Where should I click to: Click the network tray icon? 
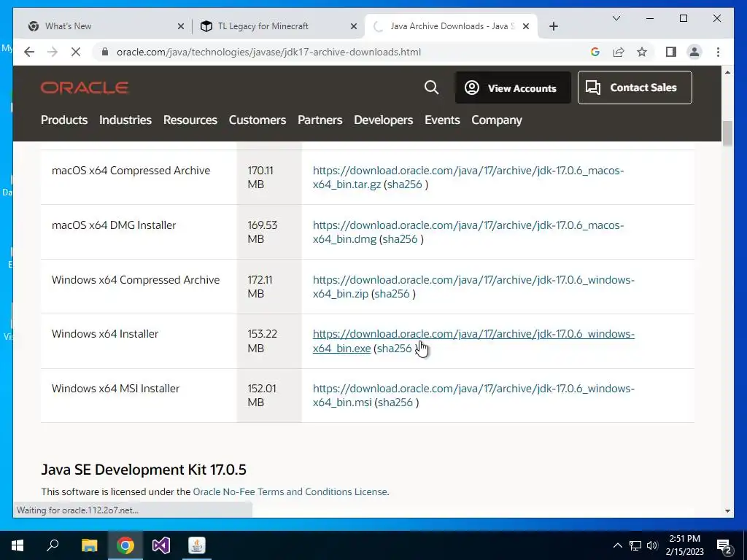pyautogui.click(x=635, y=545)
